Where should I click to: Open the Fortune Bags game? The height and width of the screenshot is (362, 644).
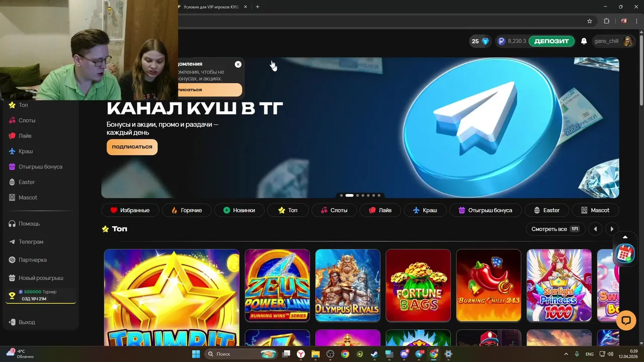click(418, 285)
